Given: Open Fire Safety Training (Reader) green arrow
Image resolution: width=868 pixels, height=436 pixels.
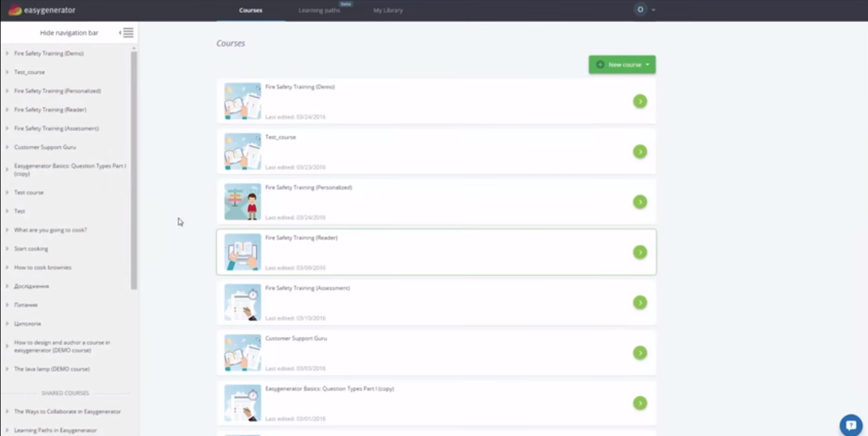Looking at the screenshot, I should click(x=640, y=252).
